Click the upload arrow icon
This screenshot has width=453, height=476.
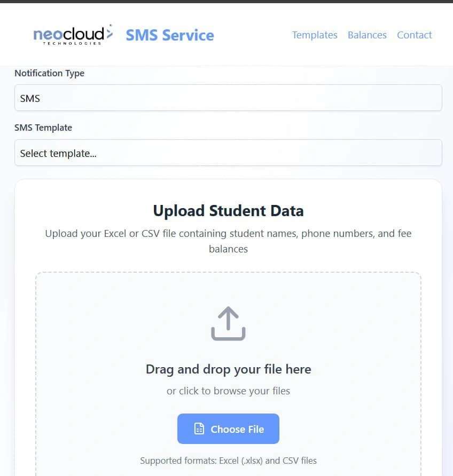[228, 323]
